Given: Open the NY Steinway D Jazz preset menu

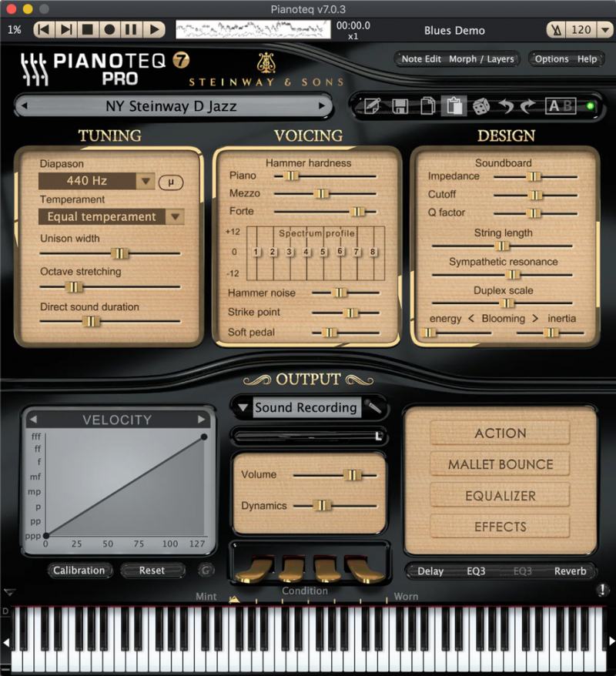Looking at the screenshot, I should pyautogui.click(x=171, y=106).
